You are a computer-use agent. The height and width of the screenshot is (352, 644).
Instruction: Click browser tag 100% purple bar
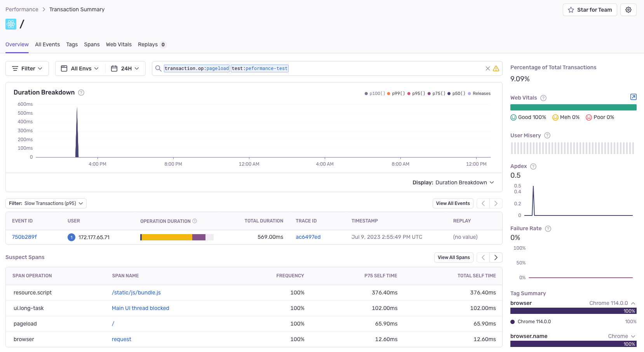click(573, 311)
